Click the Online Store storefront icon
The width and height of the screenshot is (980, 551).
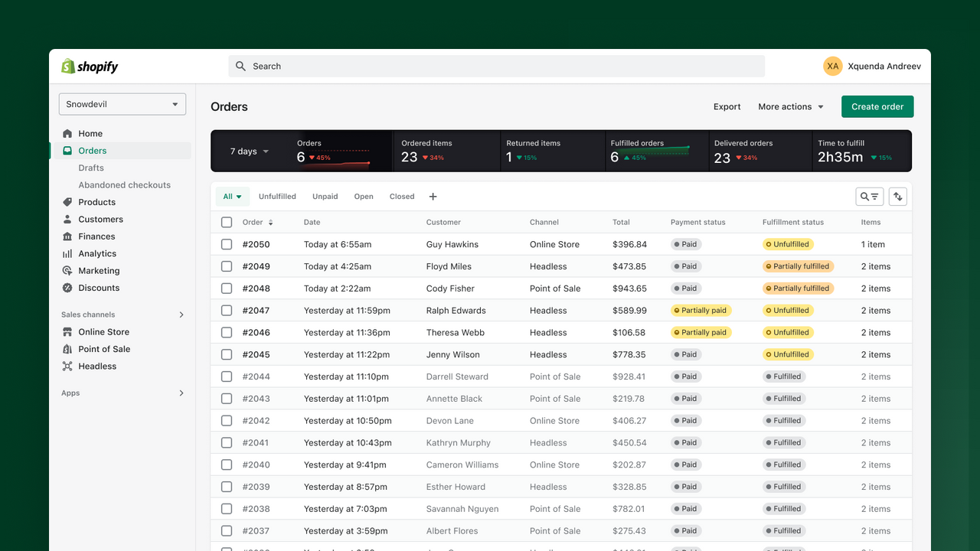coord(67,332)
